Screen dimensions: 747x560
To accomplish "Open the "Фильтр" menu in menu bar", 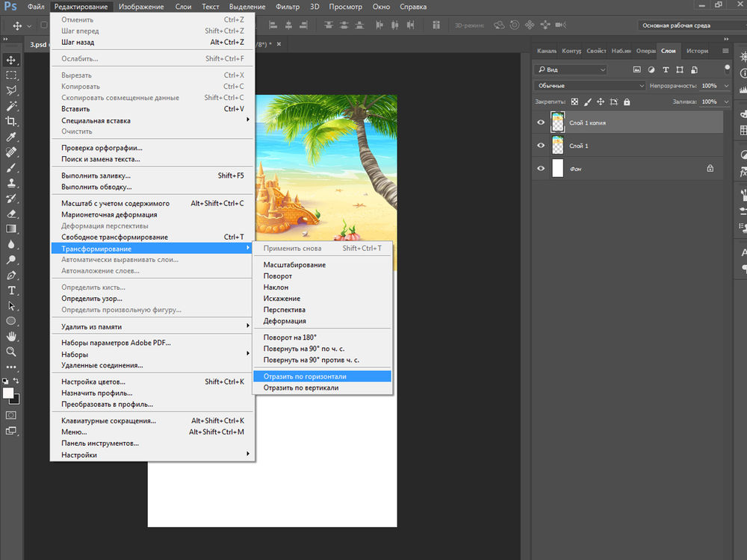I will click(288, 7).
